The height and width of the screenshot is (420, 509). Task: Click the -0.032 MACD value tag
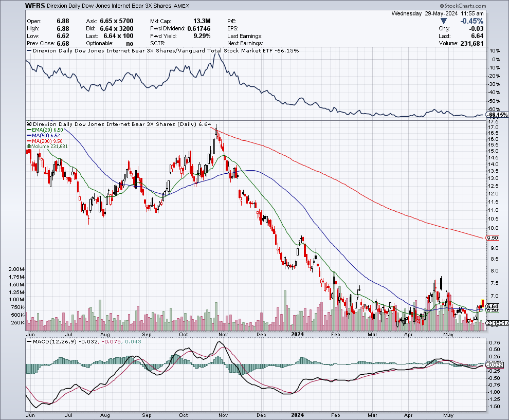point(495,365)
